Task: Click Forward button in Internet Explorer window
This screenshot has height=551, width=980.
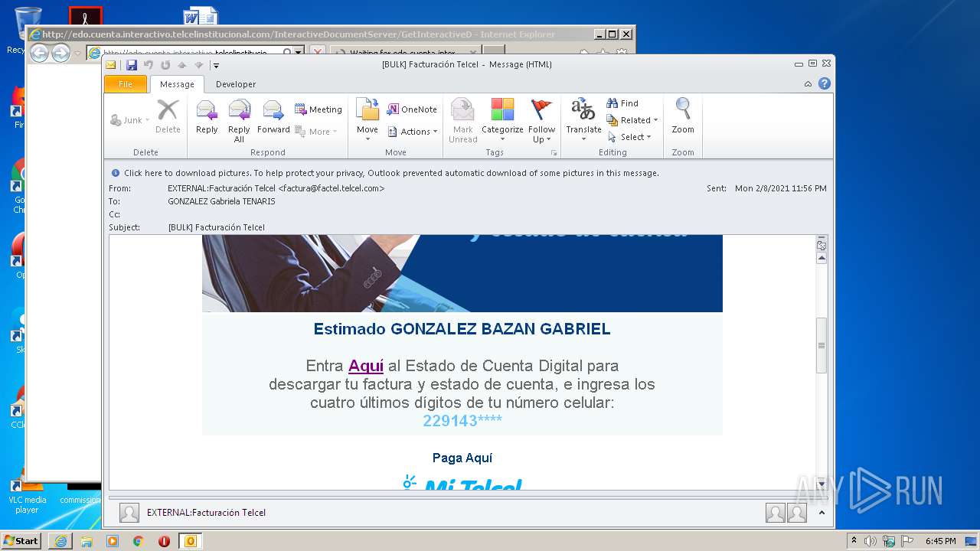Action: tap(60, 53)
